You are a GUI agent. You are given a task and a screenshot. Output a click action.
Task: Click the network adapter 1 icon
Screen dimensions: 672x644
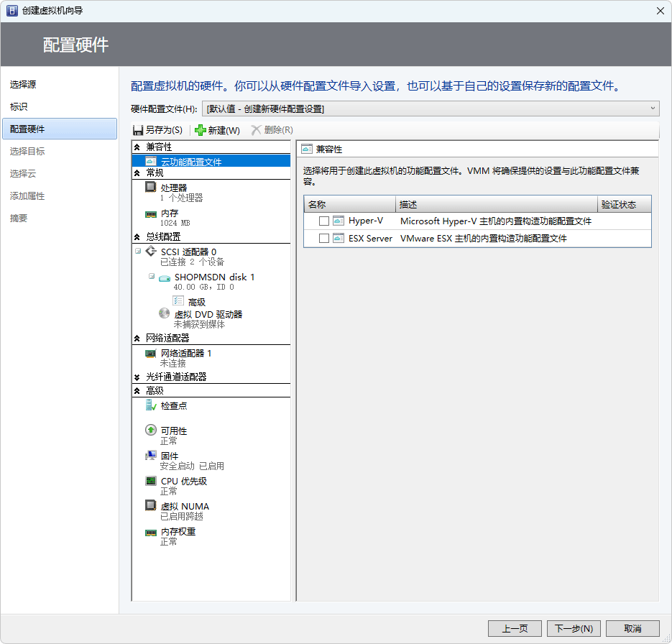tap(151, 354)
